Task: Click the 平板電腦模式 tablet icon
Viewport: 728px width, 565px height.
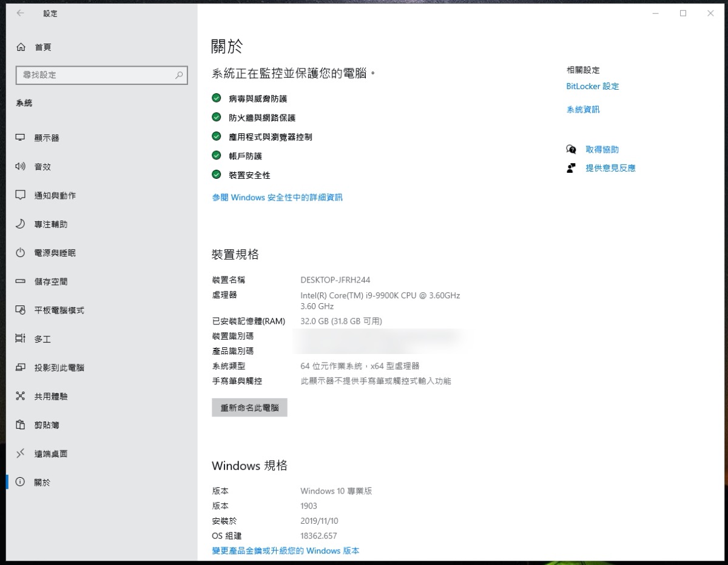Action: 21,310
